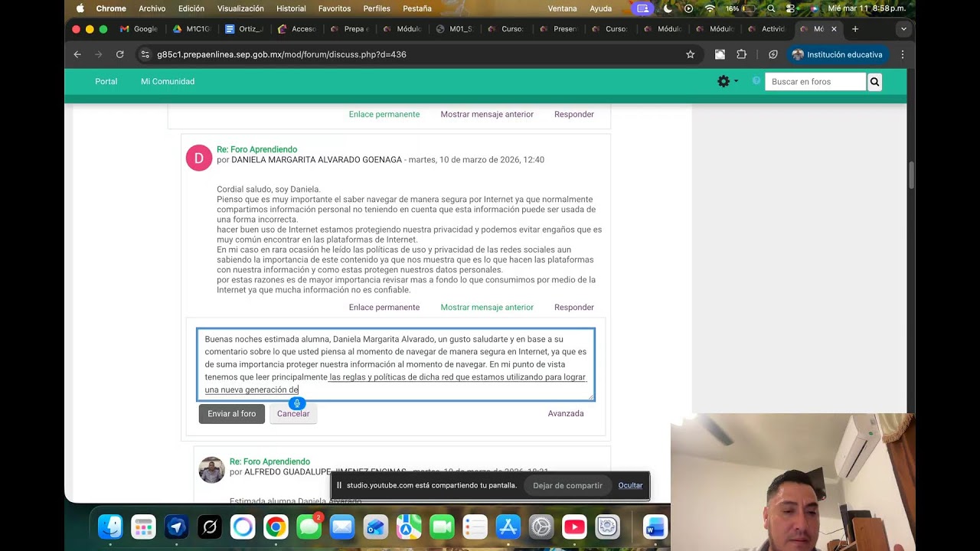Close the active Chrome tab
The height and width of the screenshot is (551, 980).
834,29
